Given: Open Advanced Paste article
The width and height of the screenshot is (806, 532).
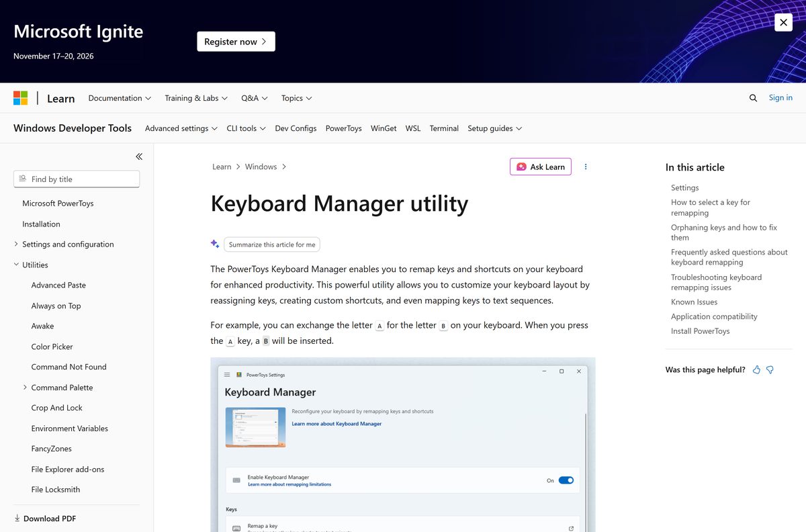Looking at the screenshot, I should [x=58, y=285].
